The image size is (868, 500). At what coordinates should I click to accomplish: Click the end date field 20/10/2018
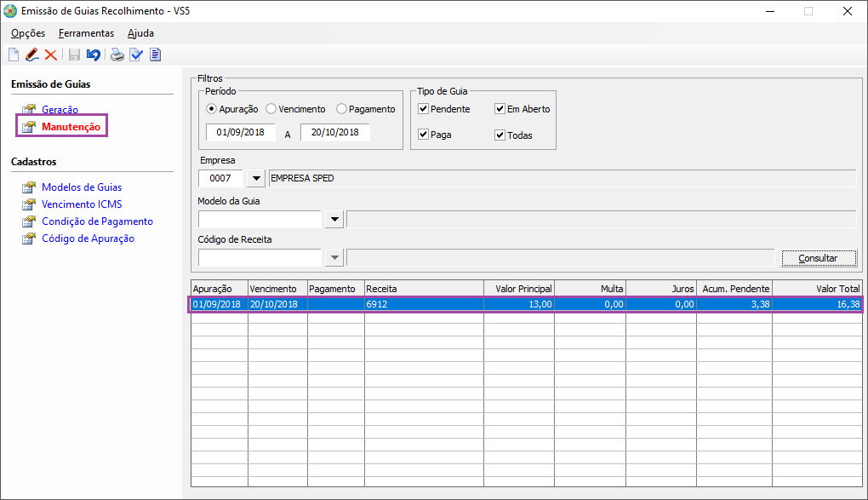tap(335, 133)
